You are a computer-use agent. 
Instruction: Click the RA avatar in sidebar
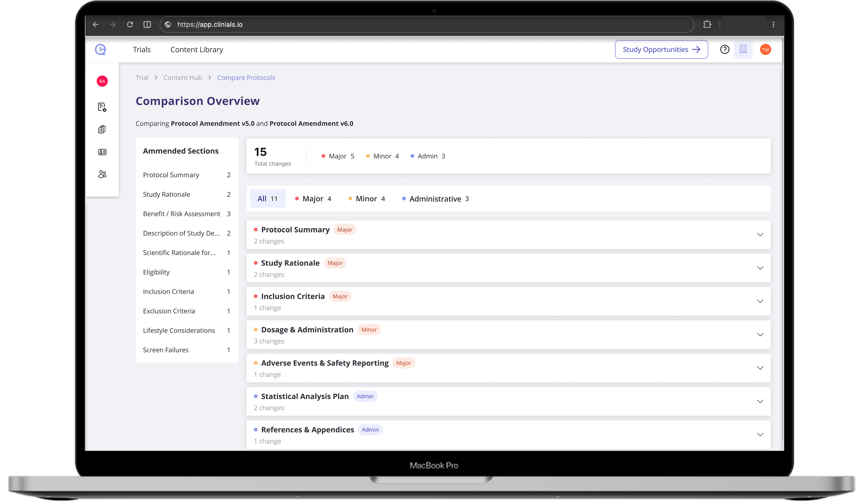102,81
